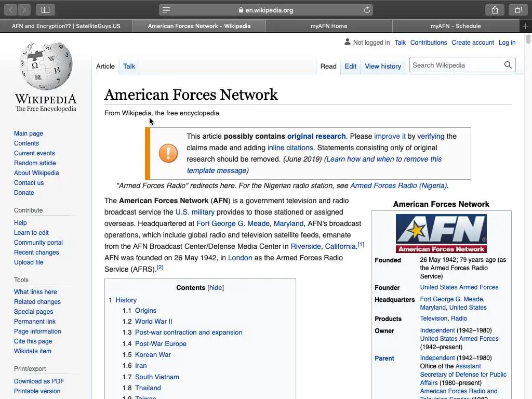Jump to History section in contents
The height and width of the screenshot is (399, 532).
[126, 300]
